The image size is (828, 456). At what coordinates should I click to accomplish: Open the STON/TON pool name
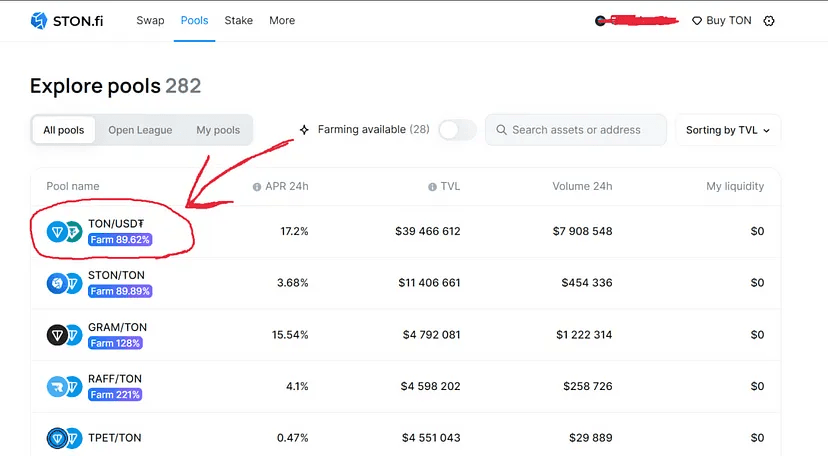pos(116,276)
